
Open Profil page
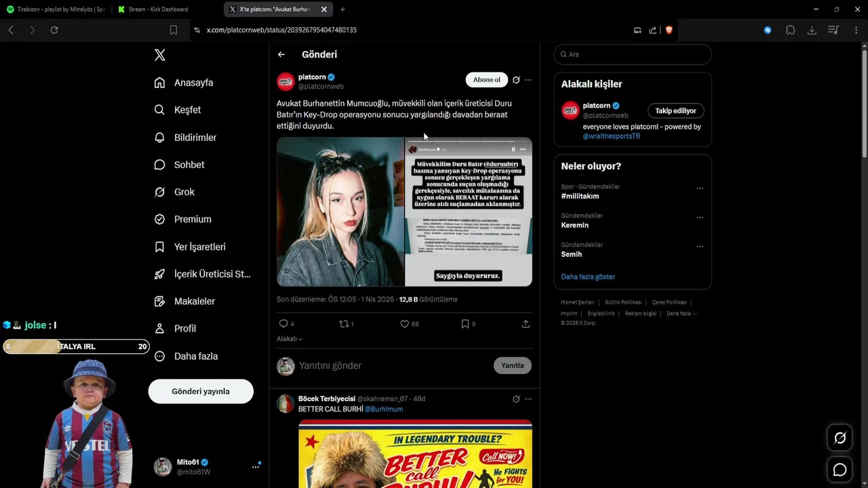[x=175, y=328]
